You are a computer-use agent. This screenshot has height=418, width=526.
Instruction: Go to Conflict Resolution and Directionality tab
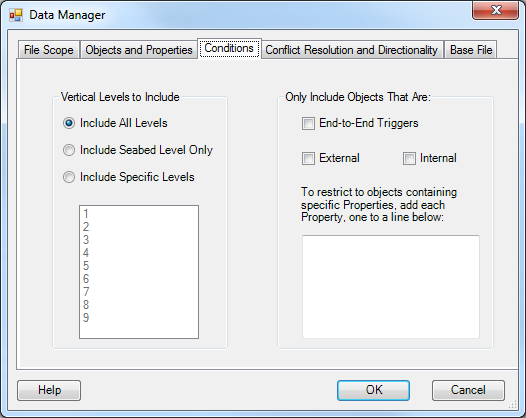click(352, 50)
